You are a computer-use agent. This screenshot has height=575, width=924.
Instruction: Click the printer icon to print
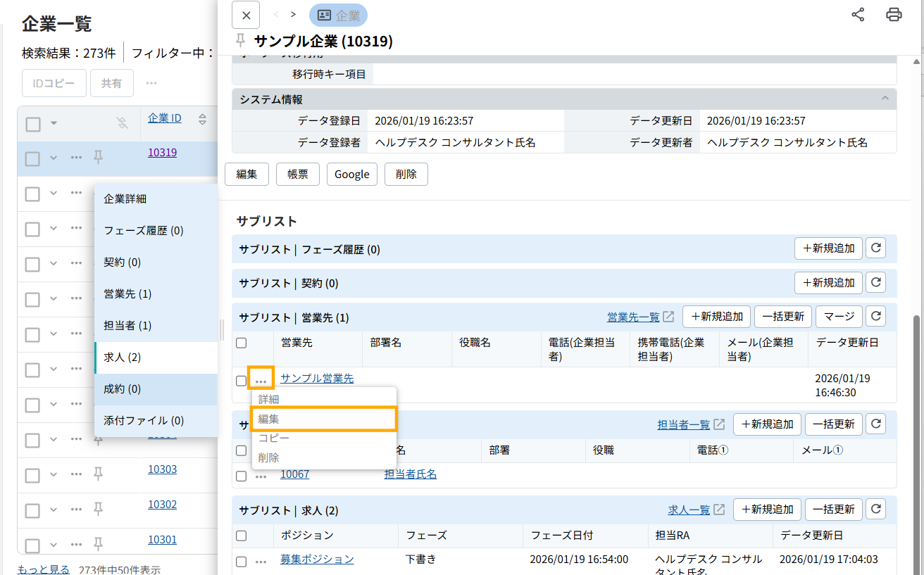[x=894, y=15]
